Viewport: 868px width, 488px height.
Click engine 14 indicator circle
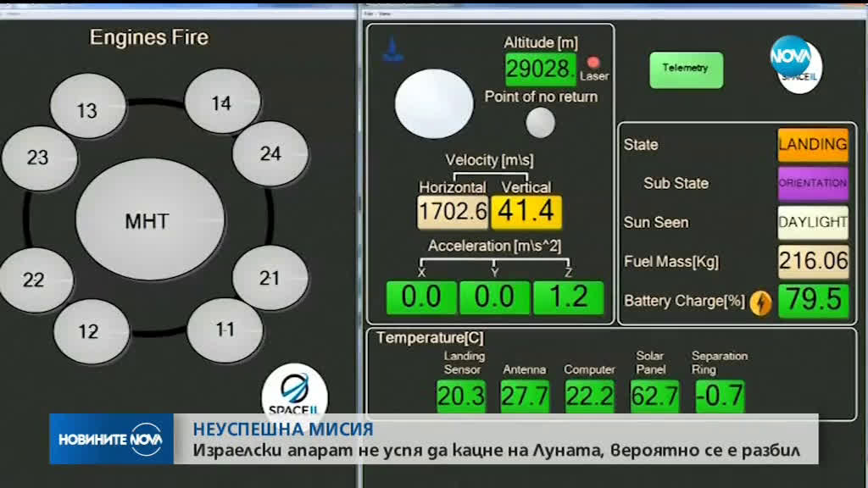point(223,102)
